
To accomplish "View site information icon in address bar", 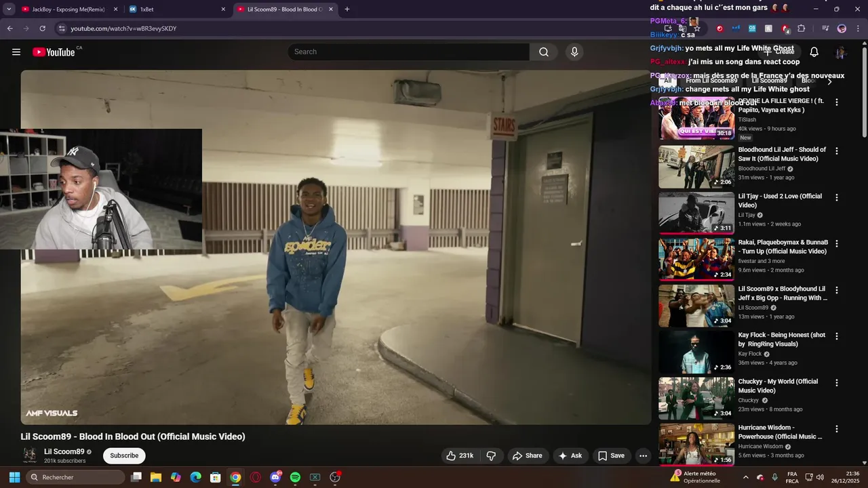I will 61,28.
